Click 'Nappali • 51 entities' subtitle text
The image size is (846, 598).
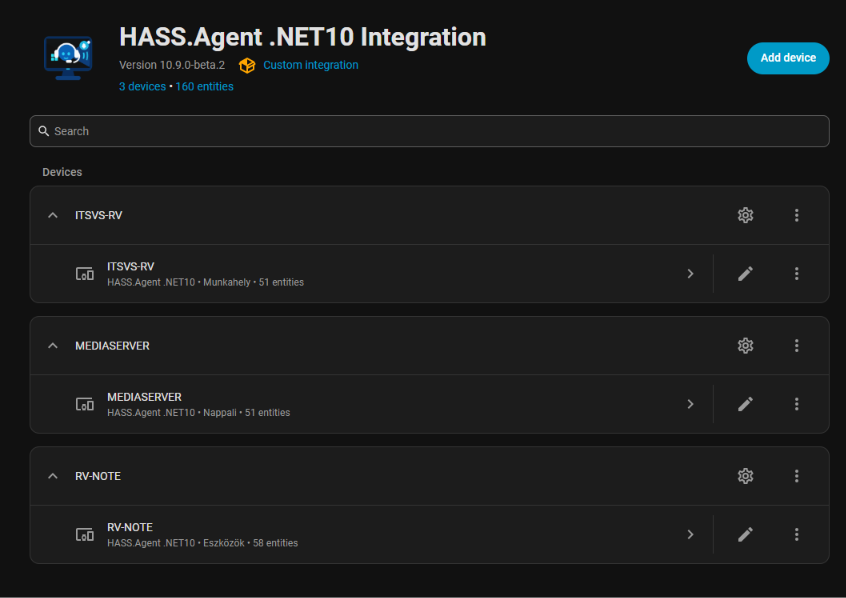coord(247,413)
